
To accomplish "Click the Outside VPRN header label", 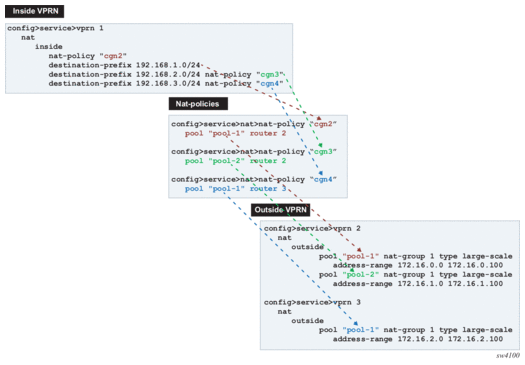I will [x=281, y=210].
